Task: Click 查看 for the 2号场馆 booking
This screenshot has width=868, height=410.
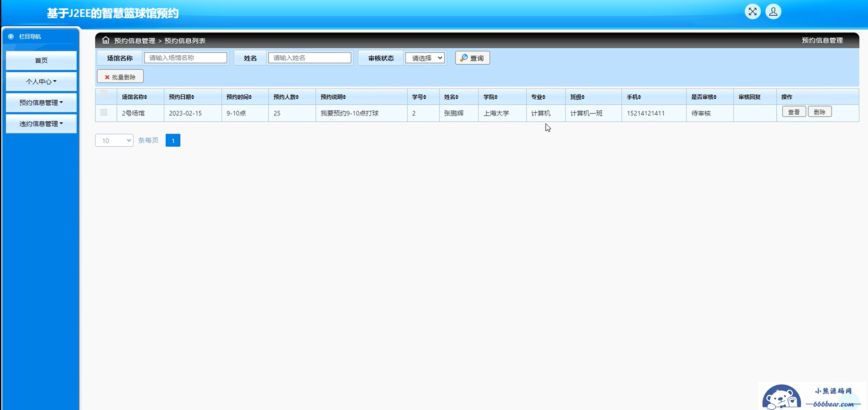Action: 794,112
